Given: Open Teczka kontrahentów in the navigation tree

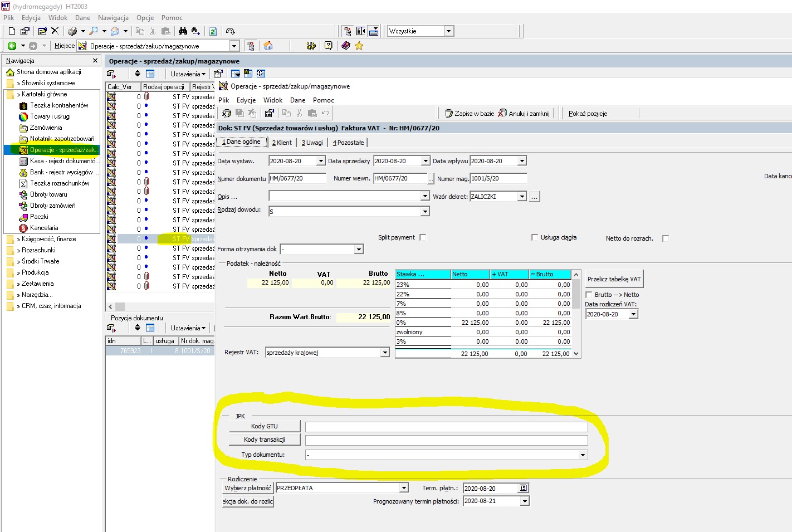Looking at the screenshot, I should click(x=59, y=105).
